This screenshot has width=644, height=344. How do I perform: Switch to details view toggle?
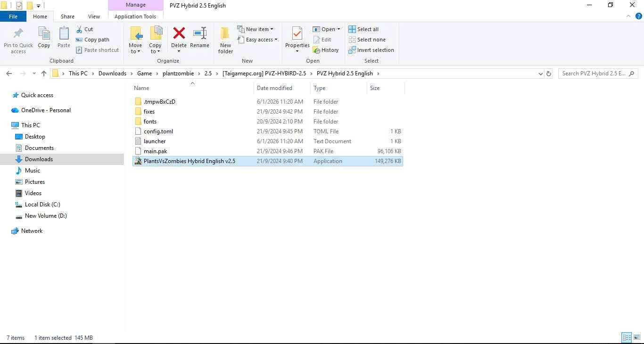click(x=627, y=337)
